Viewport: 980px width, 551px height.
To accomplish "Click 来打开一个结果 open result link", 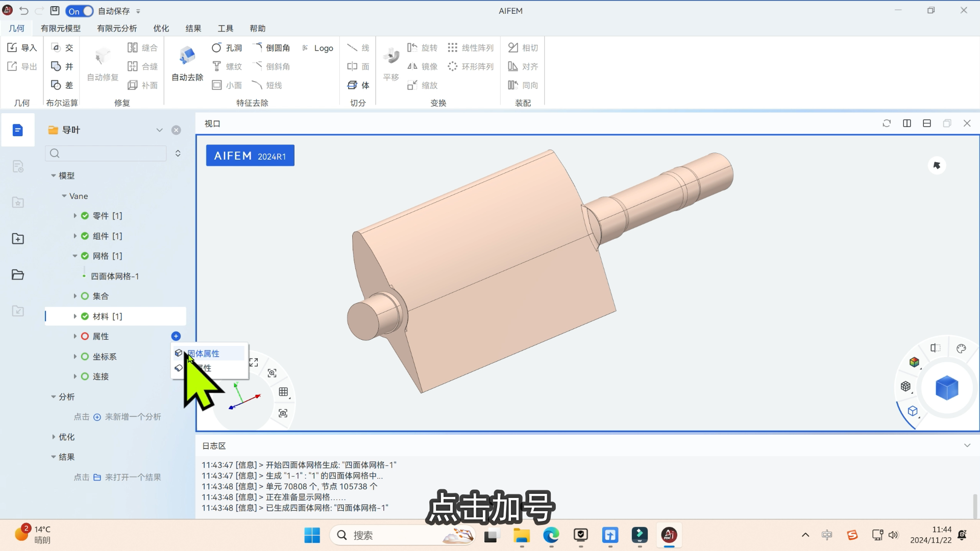I will [x=132, y=477].
